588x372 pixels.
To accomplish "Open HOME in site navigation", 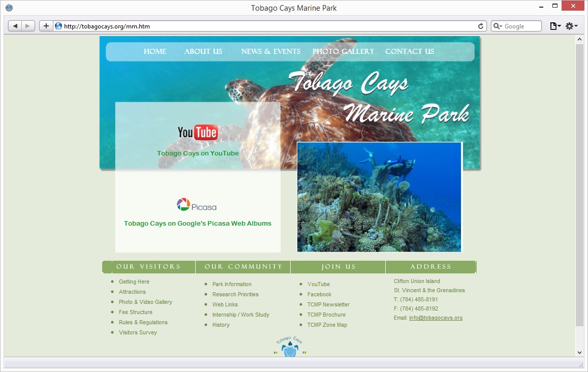I will 155,51.
